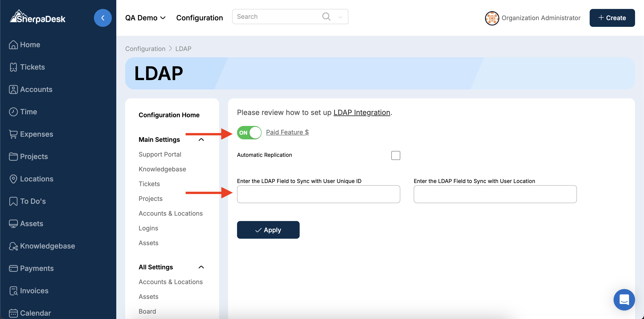644x319 pixels.
Task: Click the Locations pin icon
Action: click(x=13, y=179)
